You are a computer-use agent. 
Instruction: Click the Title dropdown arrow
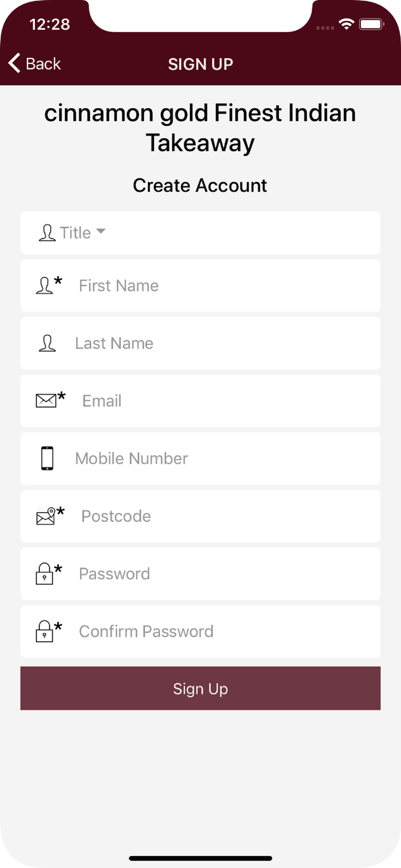tap(101, 231)
